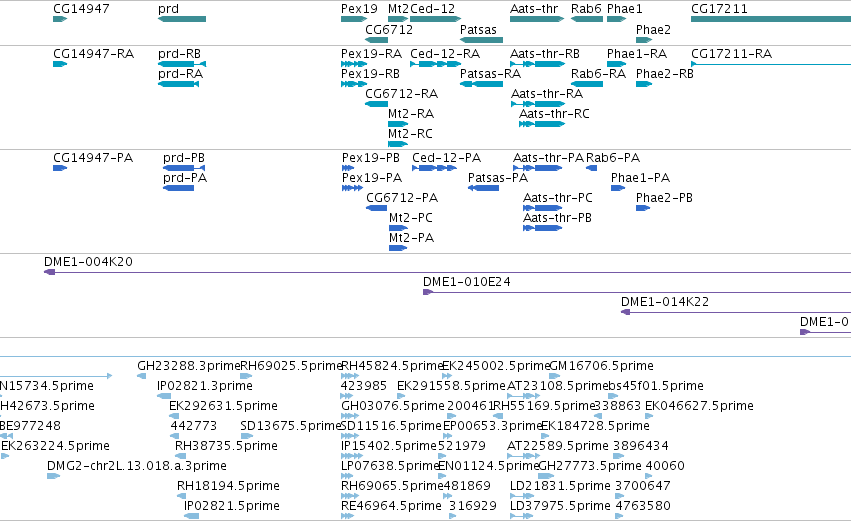Click the Phae2-PB protein label
The height and width of the screenshot is (521, 851).
coord(664,198)
